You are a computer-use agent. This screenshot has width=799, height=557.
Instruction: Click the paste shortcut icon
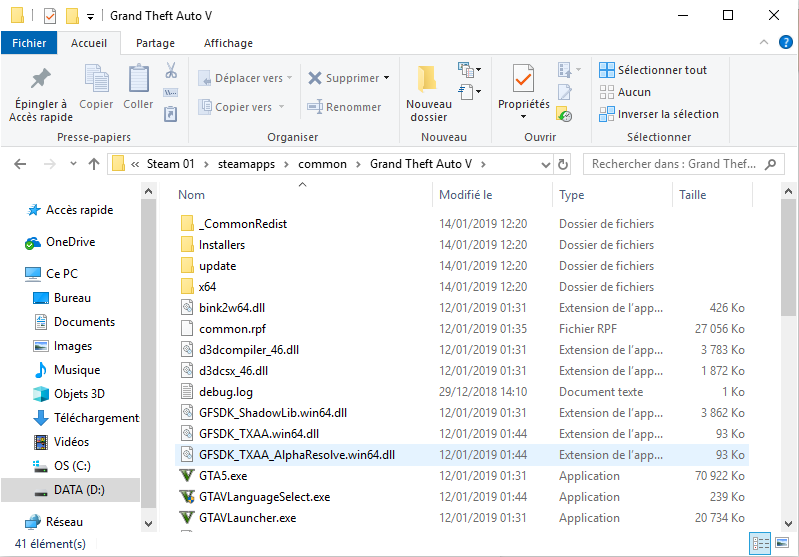click(x=171, y=114)
